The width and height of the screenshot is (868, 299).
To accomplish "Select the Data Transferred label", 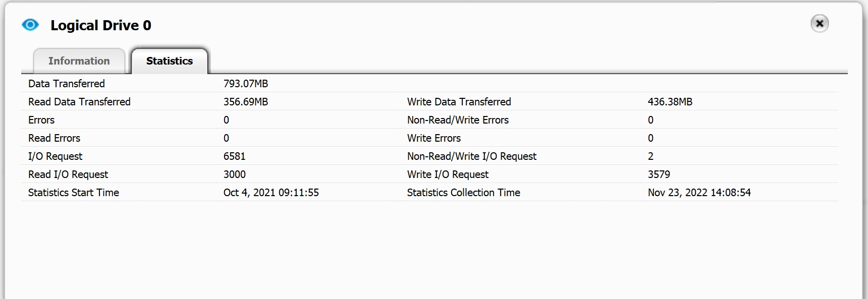I will pyautogui.click(x=67, y=84).
